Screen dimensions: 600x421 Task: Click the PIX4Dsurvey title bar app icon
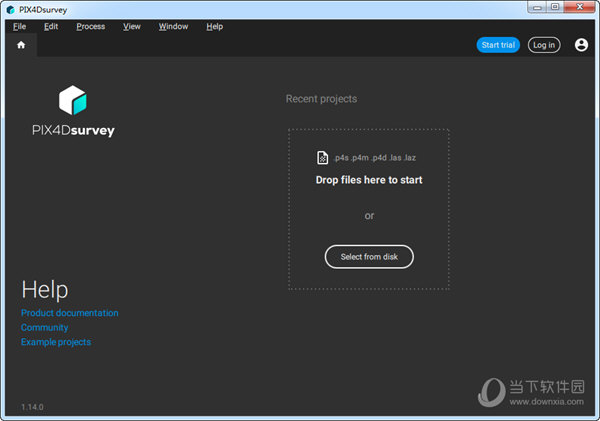coord(11,10)
